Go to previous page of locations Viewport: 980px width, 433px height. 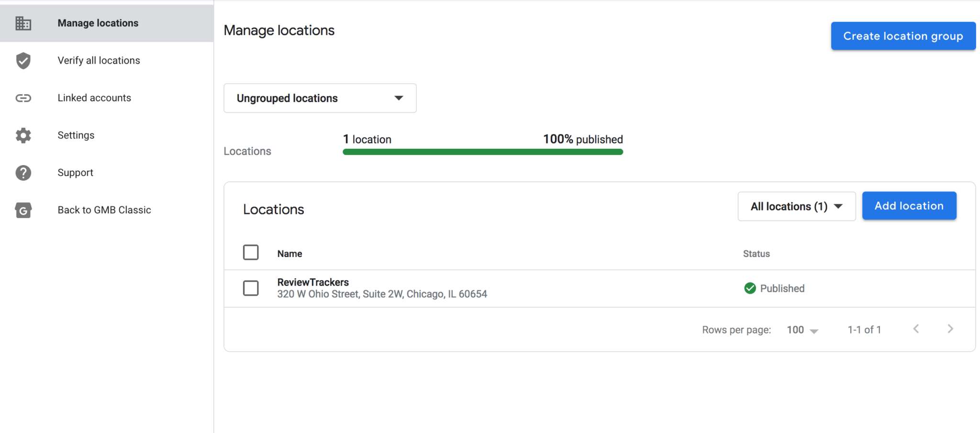(x=916, y=329)
